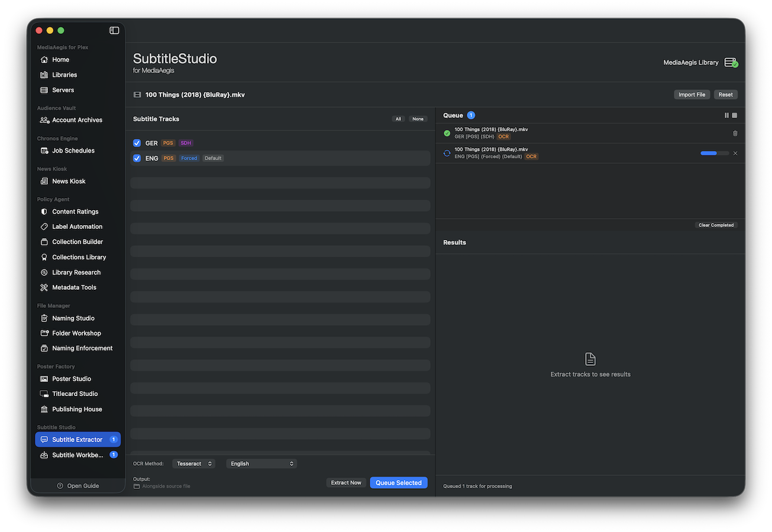772x532 pixels.
Task: Click the Queue count badge
Action: pyautogui.click(x=471, y=115)
